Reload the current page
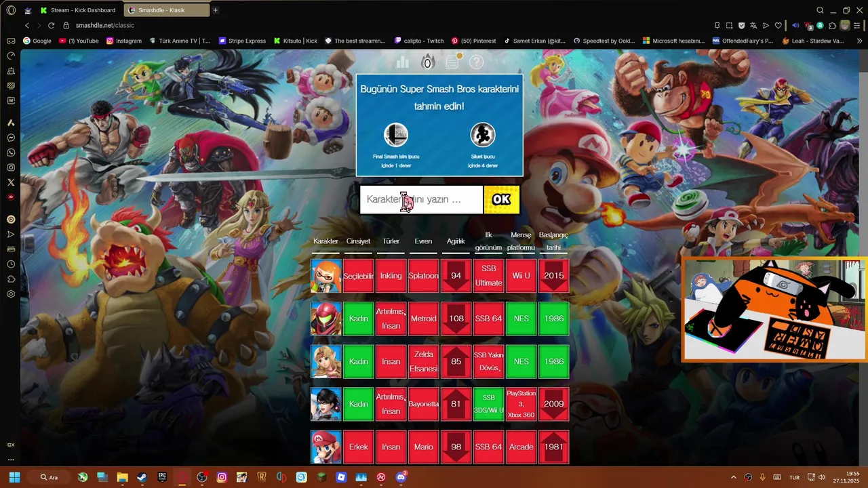Image resolution: width=868 pixels, height=488 pixels. (x=51, y=25)
